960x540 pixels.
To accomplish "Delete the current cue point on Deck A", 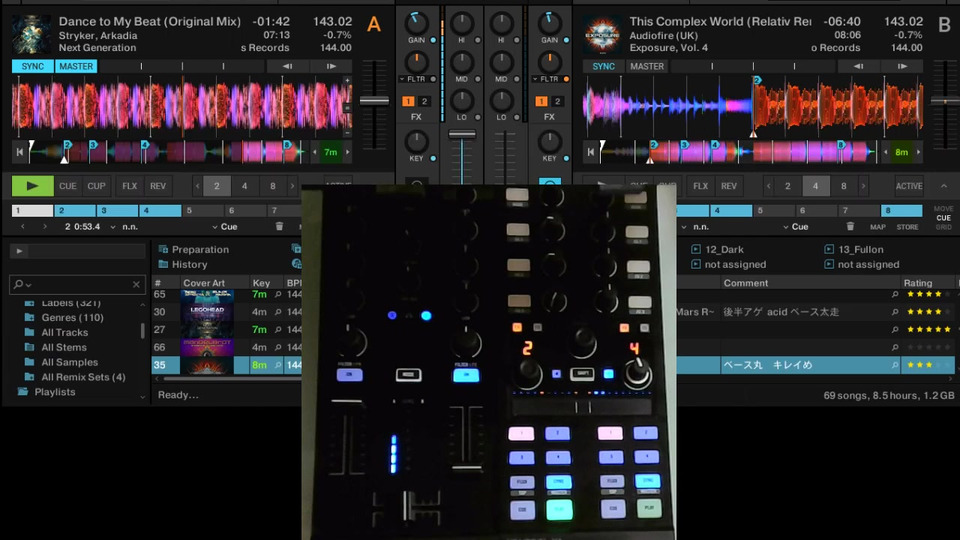I will (x=279, y=227).
